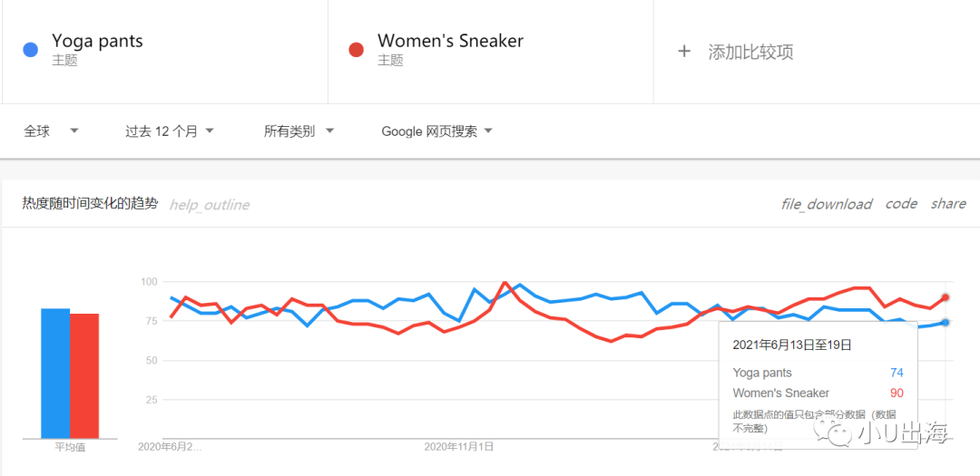Viewport: 980px width, 476px height.
Task: Click the share icon for the chart
Action: 948,204
